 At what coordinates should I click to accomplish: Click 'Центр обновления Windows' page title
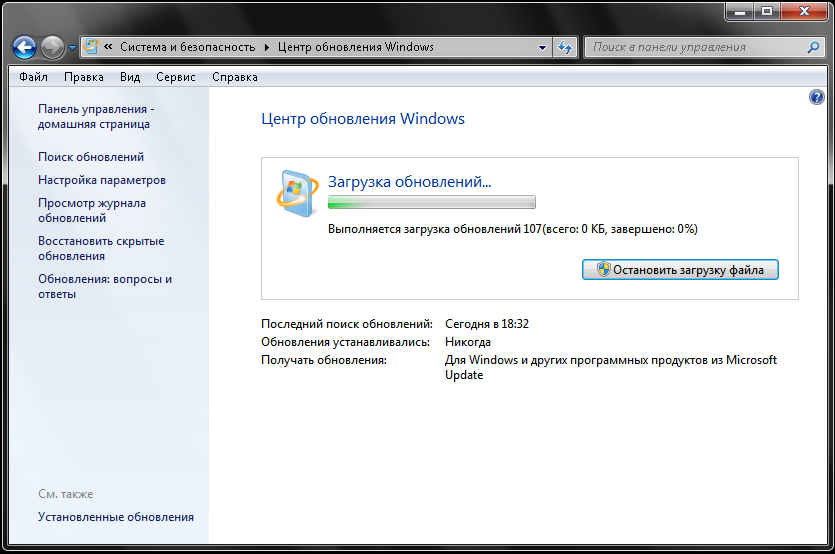[x=363, y=119]
